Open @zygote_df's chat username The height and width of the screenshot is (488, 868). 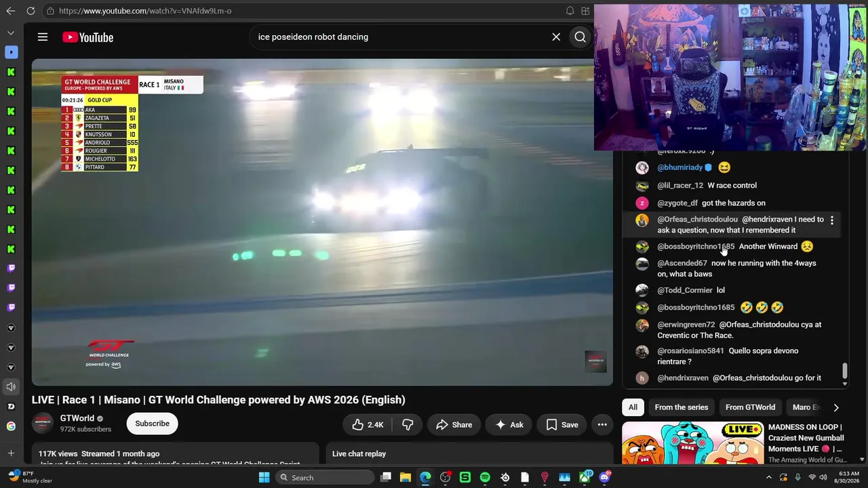(x=677, y=203)
